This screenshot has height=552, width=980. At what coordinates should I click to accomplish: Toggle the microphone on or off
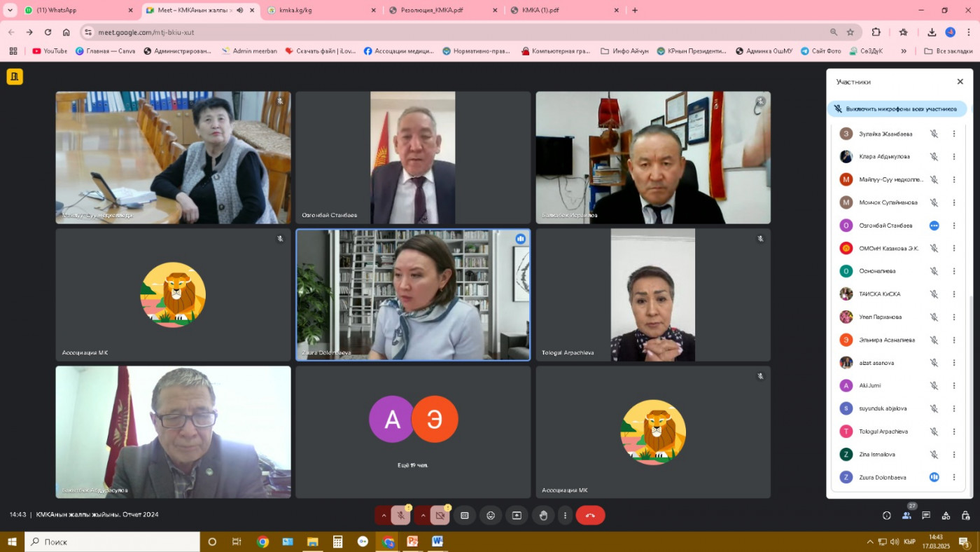tap(400, 516)
